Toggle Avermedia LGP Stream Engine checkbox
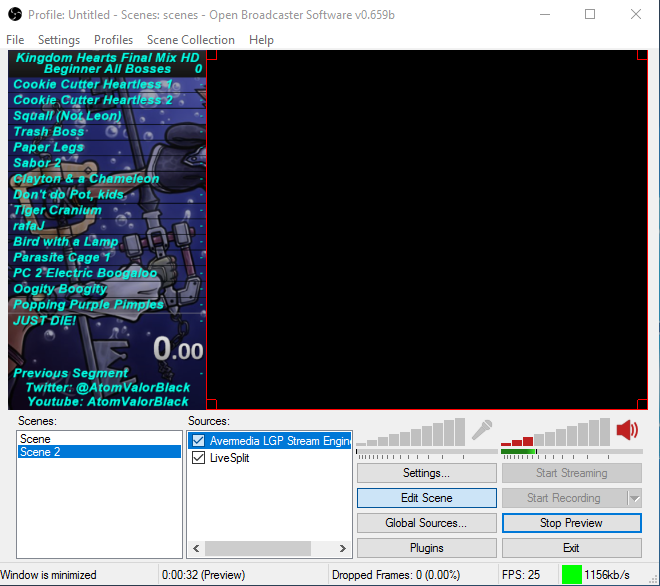This screenshot has height=586, width=660. pyautogui.click(x=198, y=441)
